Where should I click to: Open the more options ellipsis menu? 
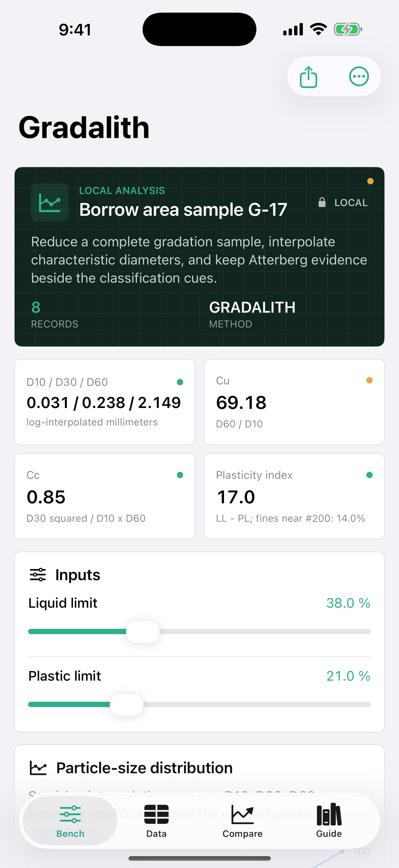[x=359, y=77]
